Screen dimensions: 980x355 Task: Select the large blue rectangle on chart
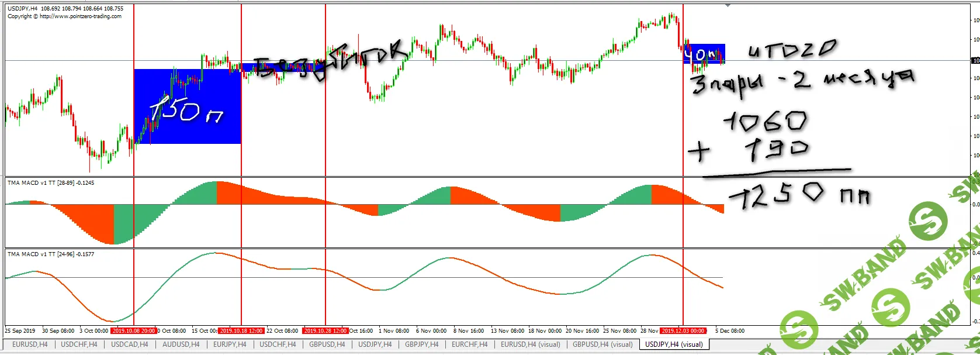pyautogui.click(x=187, y=129)
